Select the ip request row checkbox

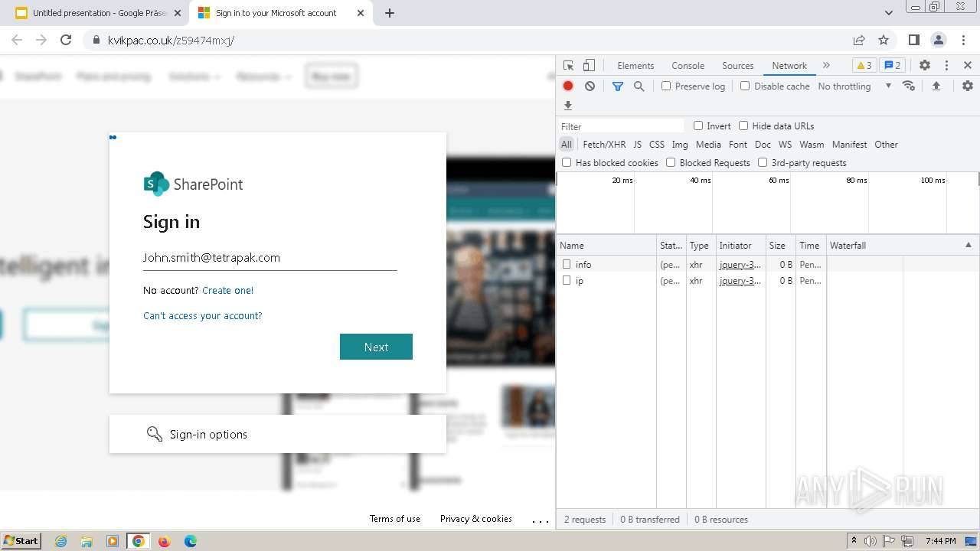pyautogui.click(x=567, y=281)
